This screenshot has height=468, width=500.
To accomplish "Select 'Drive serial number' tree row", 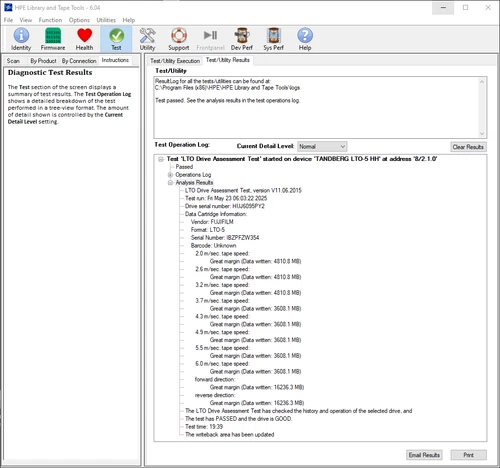I will coord(225,206).
